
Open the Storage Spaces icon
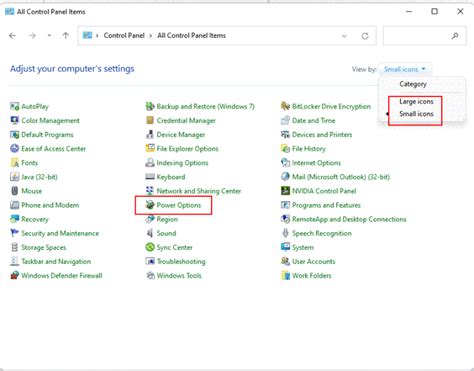click(x=14, y=247)
